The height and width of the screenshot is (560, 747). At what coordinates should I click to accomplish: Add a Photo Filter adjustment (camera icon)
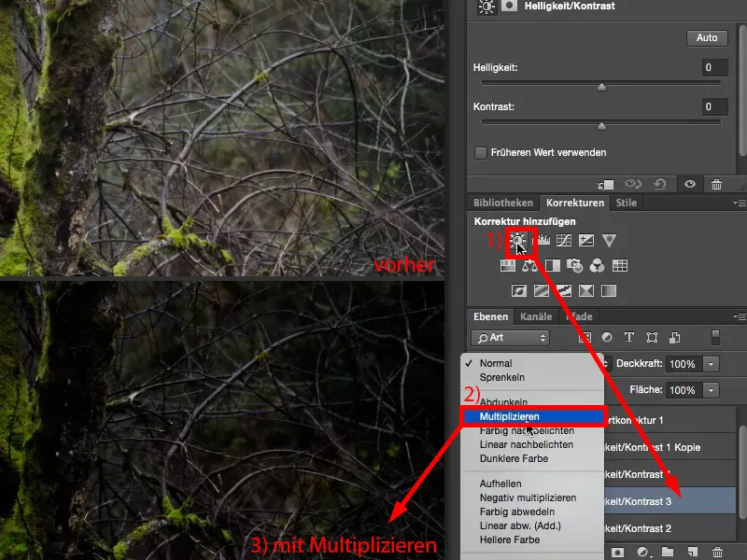pyautogui.click(x=574, y=265)
